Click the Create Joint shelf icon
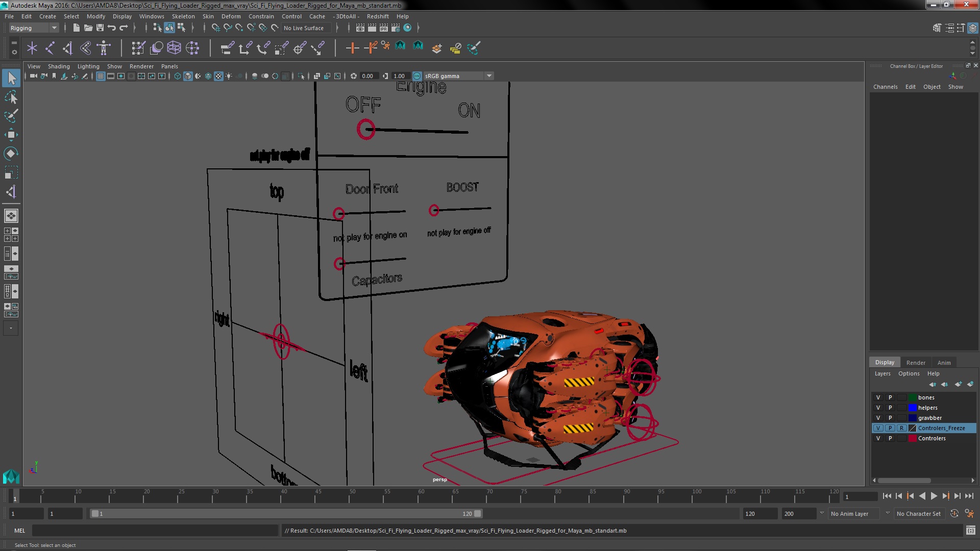The height and width of the screenshot is (551, 980). click(x=50, y=48)
